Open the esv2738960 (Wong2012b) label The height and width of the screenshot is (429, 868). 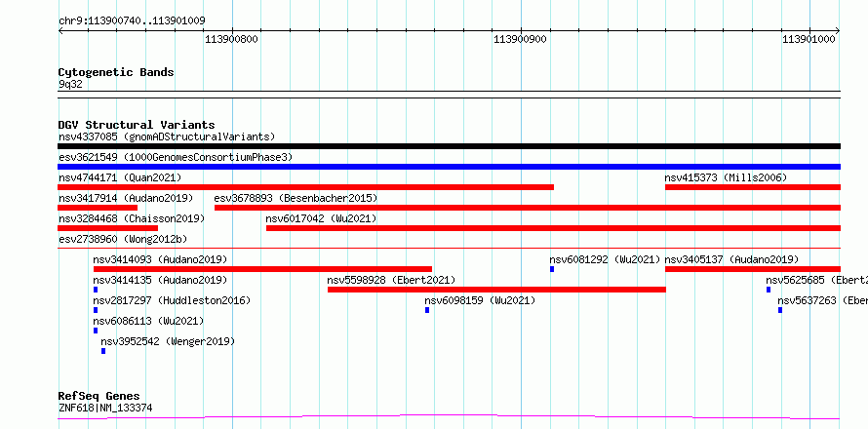click(123, 239)
